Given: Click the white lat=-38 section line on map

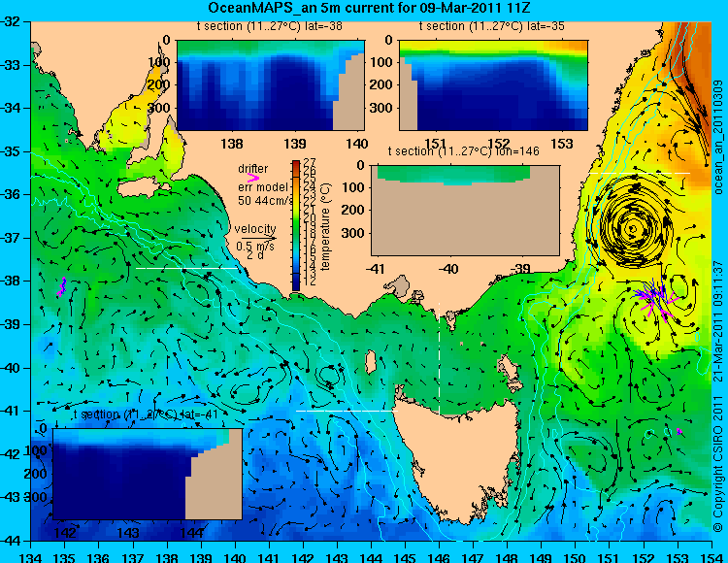Looking at the screenshot, I should click(186, 268).
